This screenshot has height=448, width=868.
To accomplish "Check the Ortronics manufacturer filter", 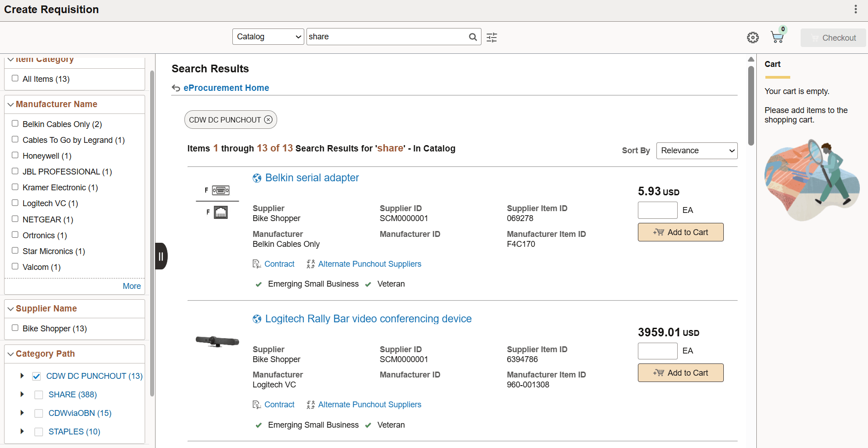I will point(15,235).
